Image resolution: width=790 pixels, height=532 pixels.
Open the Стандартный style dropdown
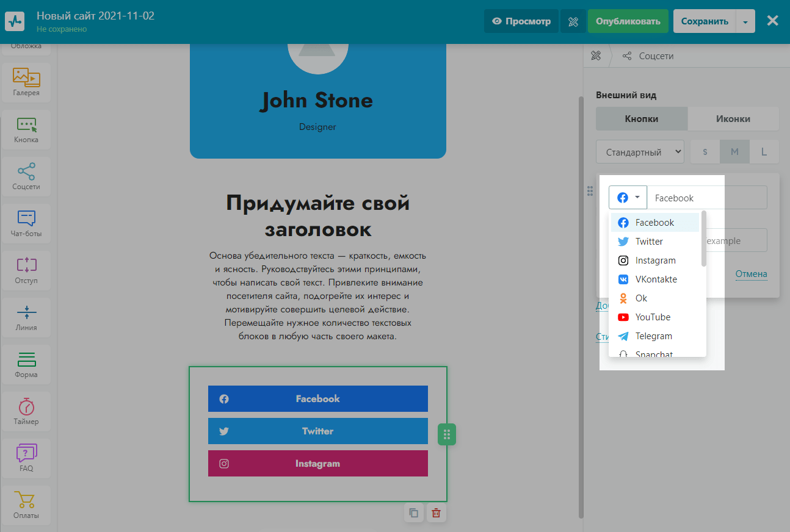[640, 152]
